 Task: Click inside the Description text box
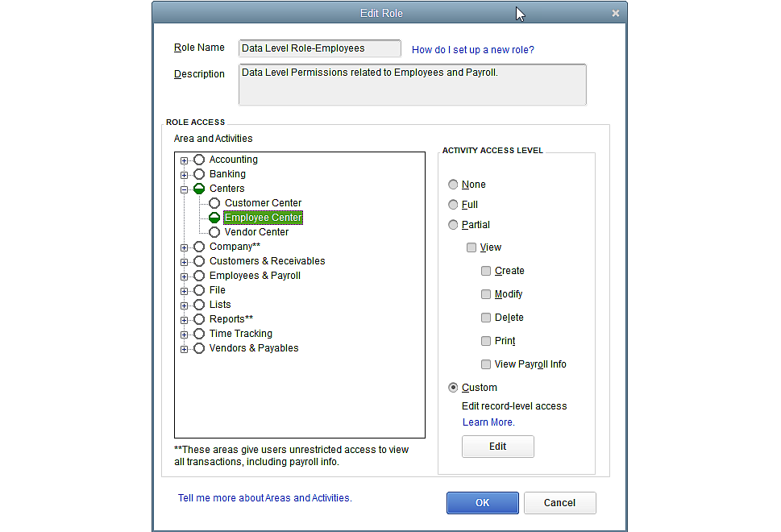tap(412, 85)
